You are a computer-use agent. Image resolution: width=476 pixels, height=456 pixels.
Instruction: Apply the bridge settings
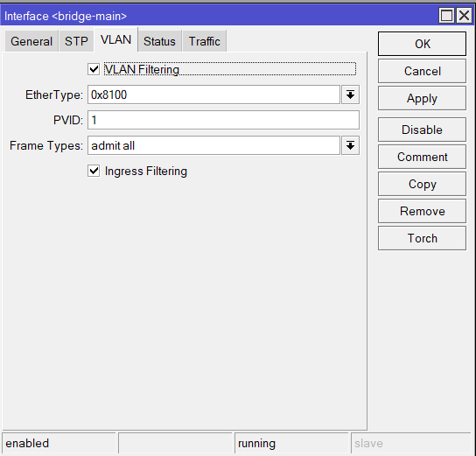click(422, 98)
